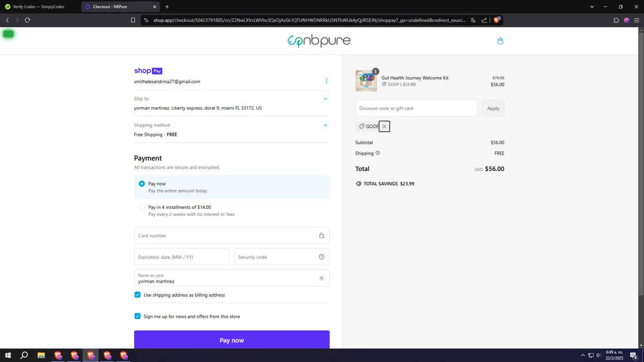This screenshot has height=362, width=644.
Task: Click the browser address bar URL
Action: click(x=309, y=20)
